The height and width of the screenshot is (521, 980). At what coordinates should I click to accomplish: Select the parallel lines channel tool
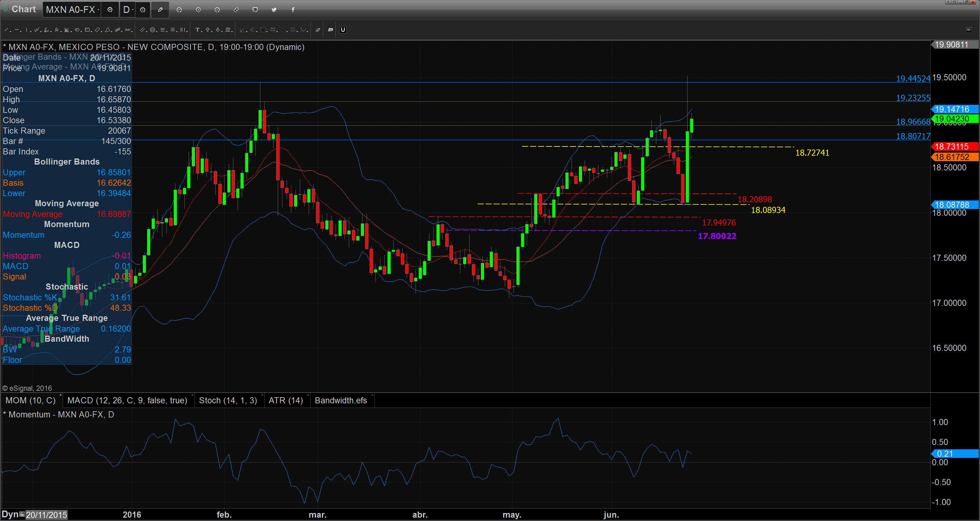pyautogui.click(x=142, y=30)
